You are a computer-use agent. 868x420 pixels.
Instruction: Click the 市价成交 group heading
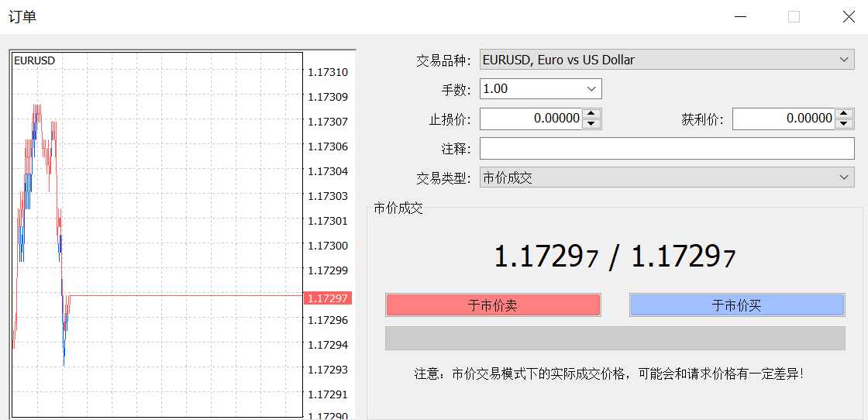[x=398, y=208]
